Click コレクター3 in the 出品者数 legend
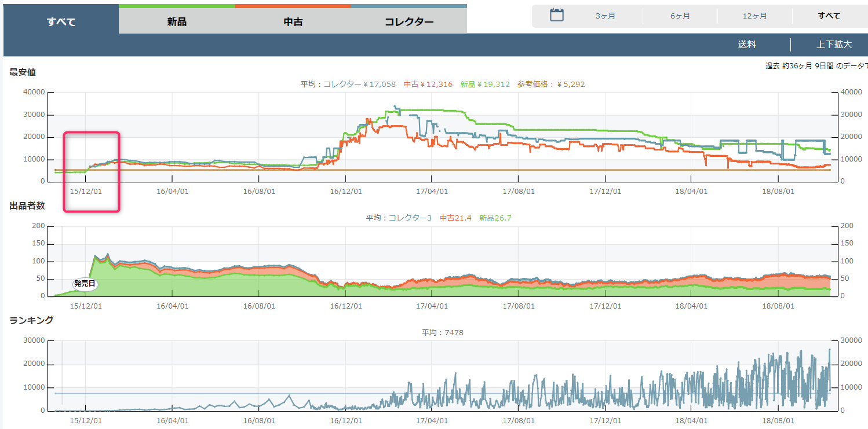 coord(410,218)
